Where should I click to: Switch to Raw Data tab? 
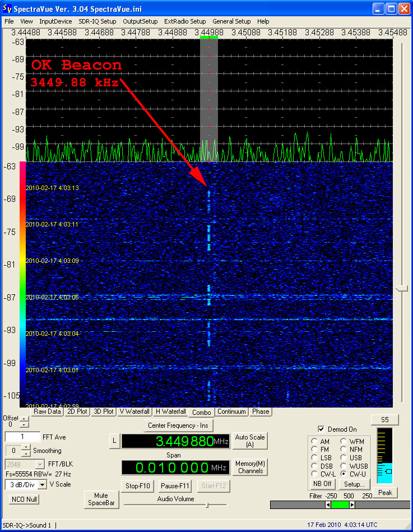click(x=47, y=411)
